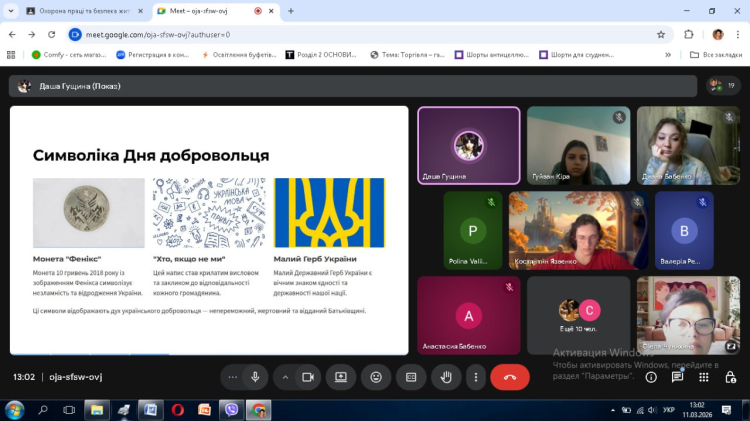Open meeting details info icon
This screenshot has height=421, width=750.
[650, 377]
